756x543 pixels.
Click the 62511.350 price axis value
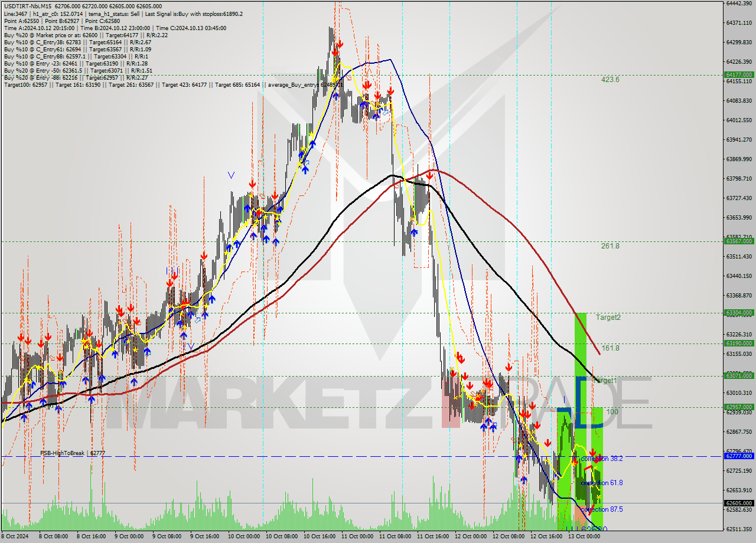click(x=738, y=529)
